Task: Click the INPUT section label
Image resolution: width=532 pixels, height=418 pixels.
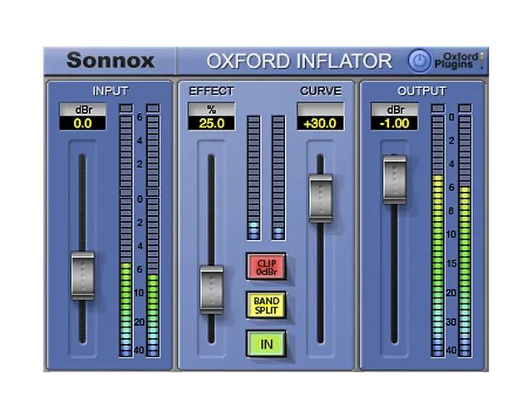Action: 111,91
